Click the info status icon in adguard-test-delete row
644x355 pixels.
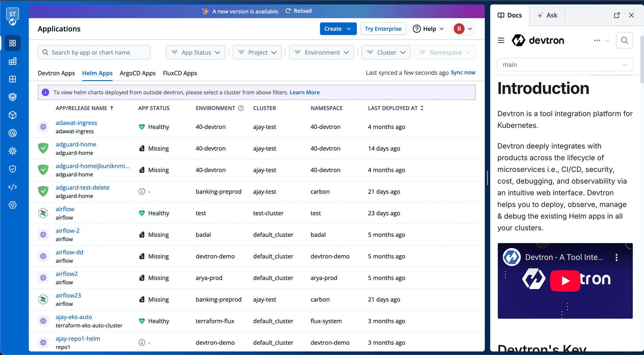pos(142,192)
